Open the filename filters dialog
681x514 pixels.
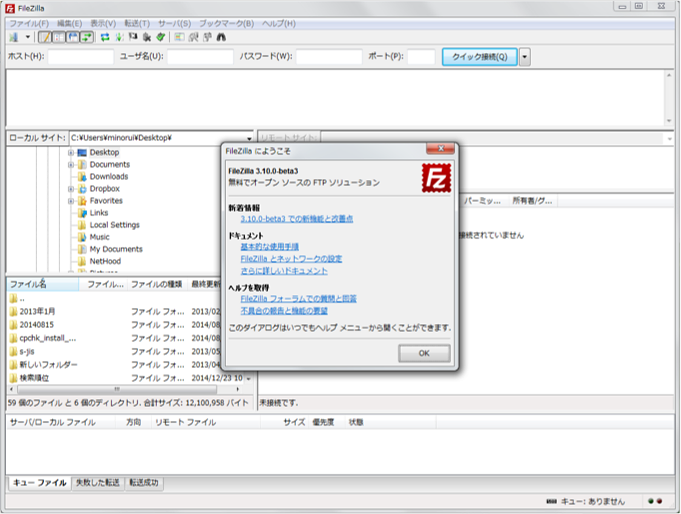(x=179, y=37)
